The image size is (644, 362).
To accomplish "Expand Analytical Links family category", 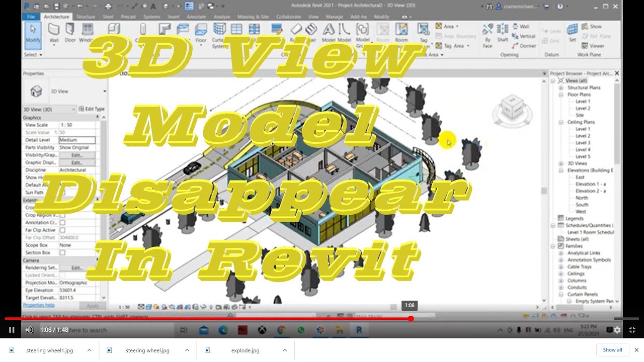I will pos(561,253).
